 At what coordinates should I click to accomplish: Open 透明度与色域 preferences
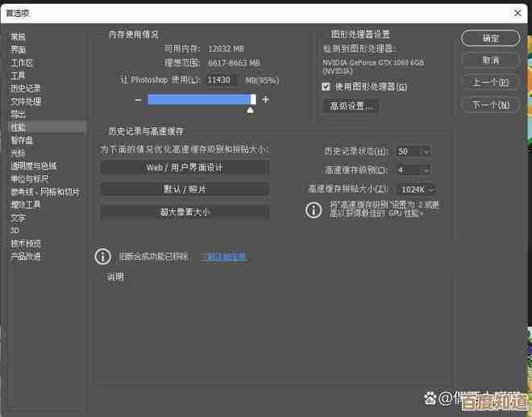point(34,165)
